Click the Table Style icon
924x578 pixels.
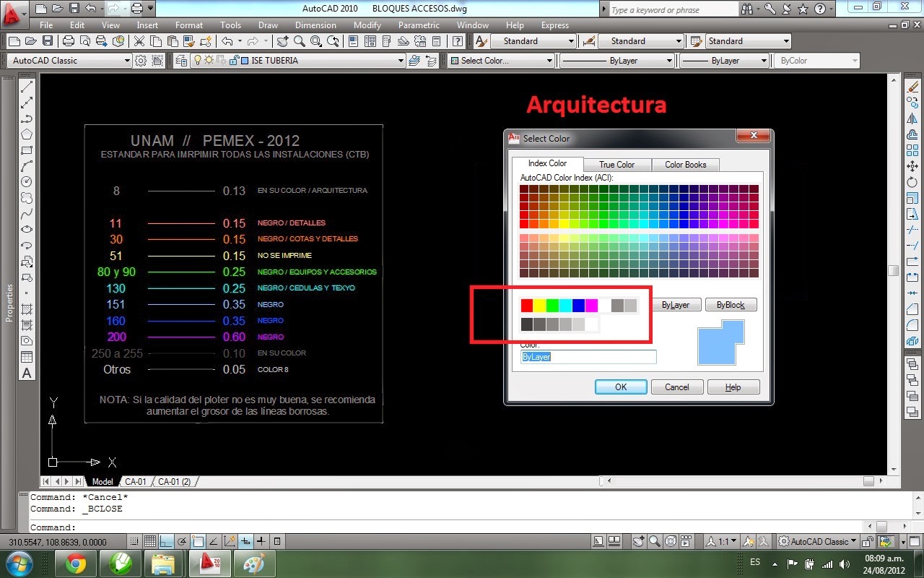tap(696, 41)
